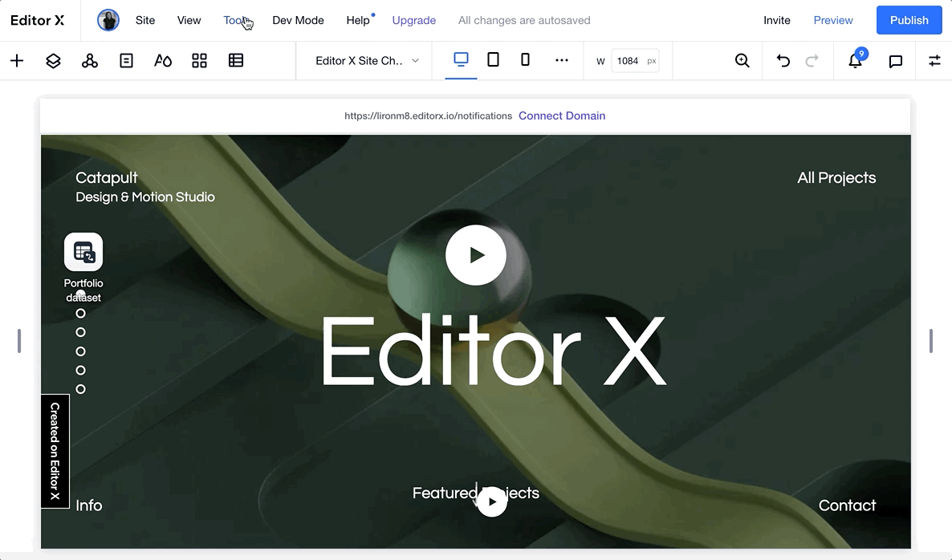Open the Masters icon in toolbar

[90, 61]
